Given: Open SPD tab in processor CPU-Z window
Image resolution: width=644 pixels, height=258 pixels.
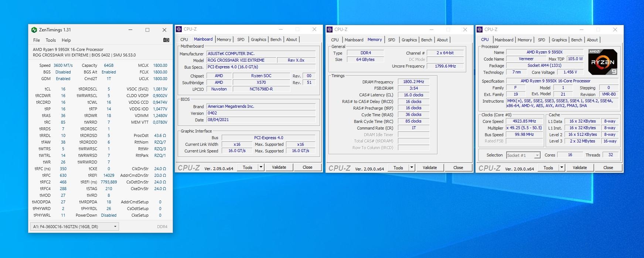Looking at the screenshot, I should point(542,40).
